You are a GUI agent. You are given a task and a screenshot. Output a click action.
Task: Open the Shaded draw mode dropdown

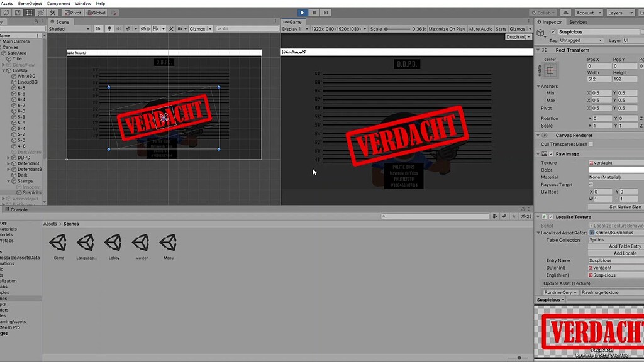pyautogui.click(x=69, y=28)
